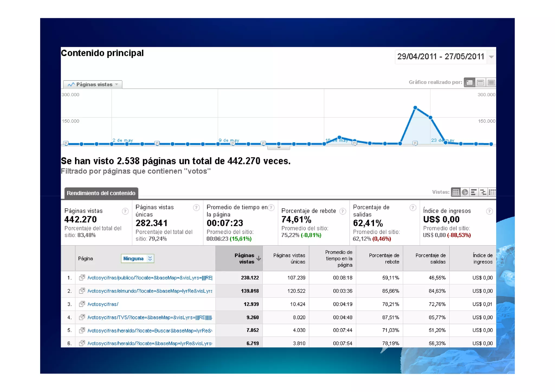Click the peak data point on the graph

[x=415, y=108]
